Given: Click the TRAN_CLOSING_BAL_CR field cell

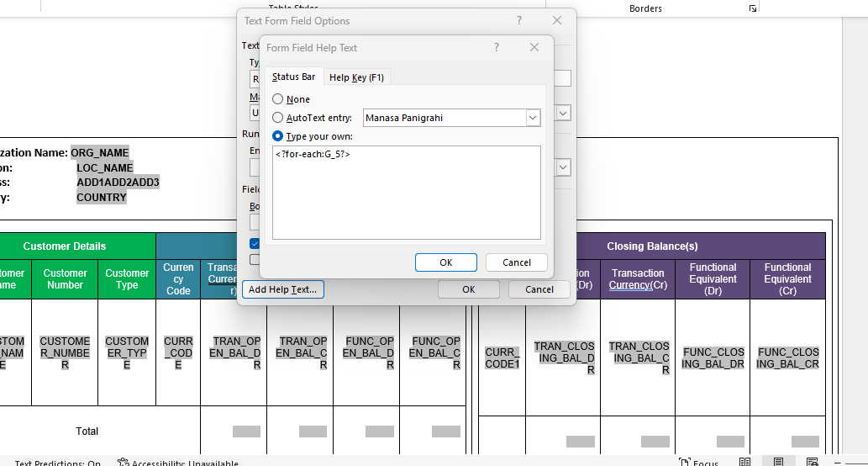Looking at the screenshot, I should pos(639,358).
